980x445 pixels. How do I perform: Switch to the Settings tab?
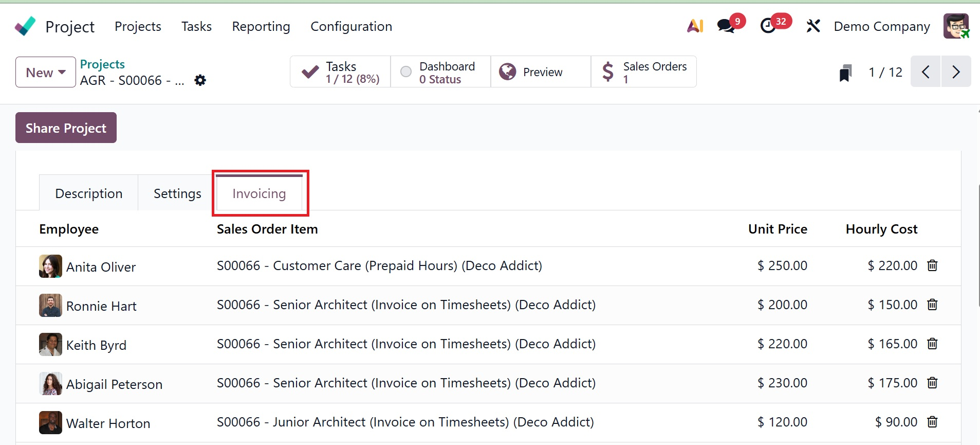coord(177,193)
